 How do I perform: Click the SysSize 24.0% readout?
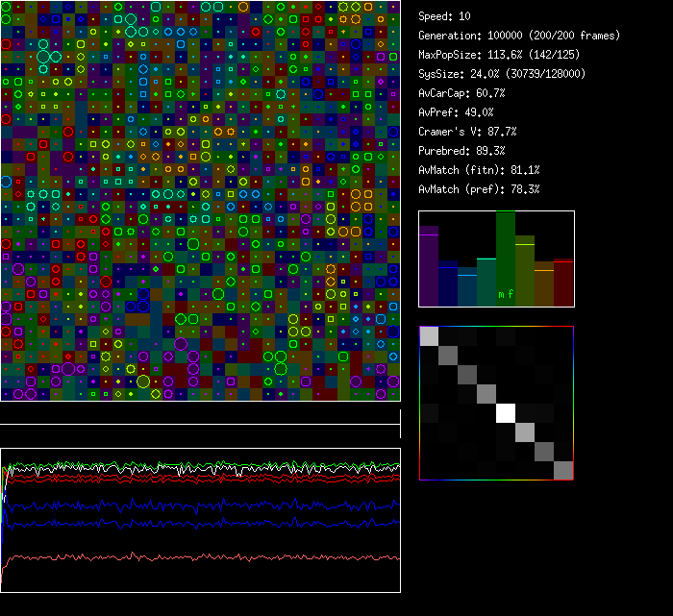[x=499, y=74]
